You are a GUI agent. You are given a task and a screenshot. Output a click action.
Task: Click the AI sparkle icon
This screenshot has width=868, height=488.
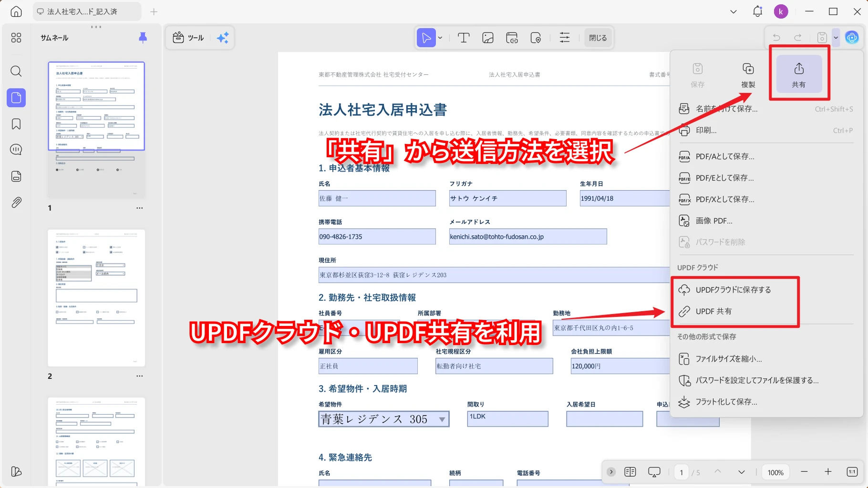[x=223, y=38]
